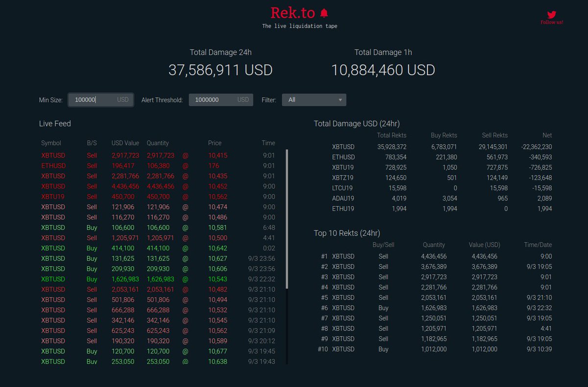The image size is (588, 387).
Task: Click the Alert Threshold input field
Action: pos(220,100)
